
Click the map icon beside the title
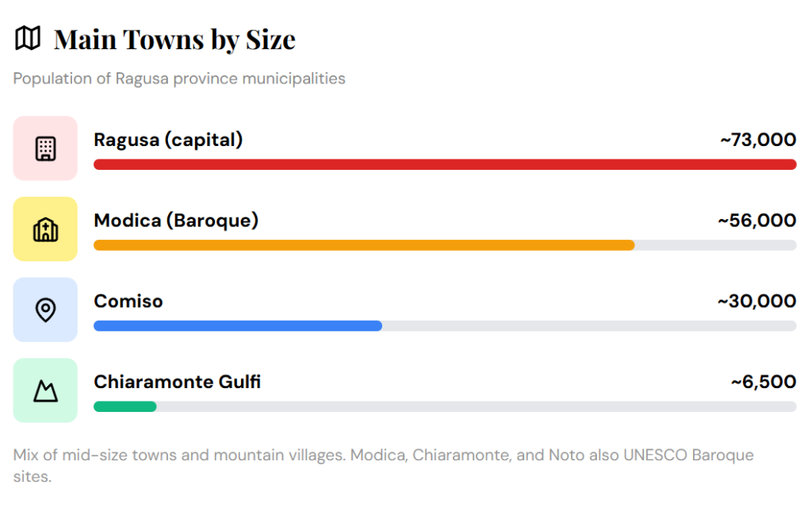[x=28, y=38]
